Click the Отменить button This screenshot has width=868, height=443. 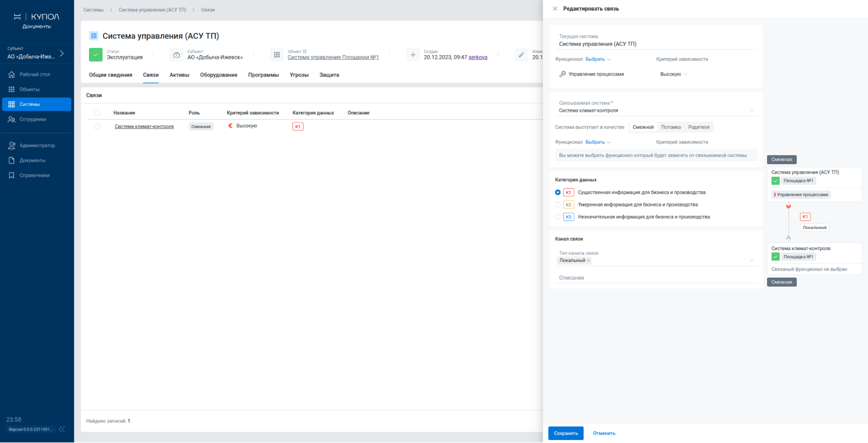pos(604,433)
